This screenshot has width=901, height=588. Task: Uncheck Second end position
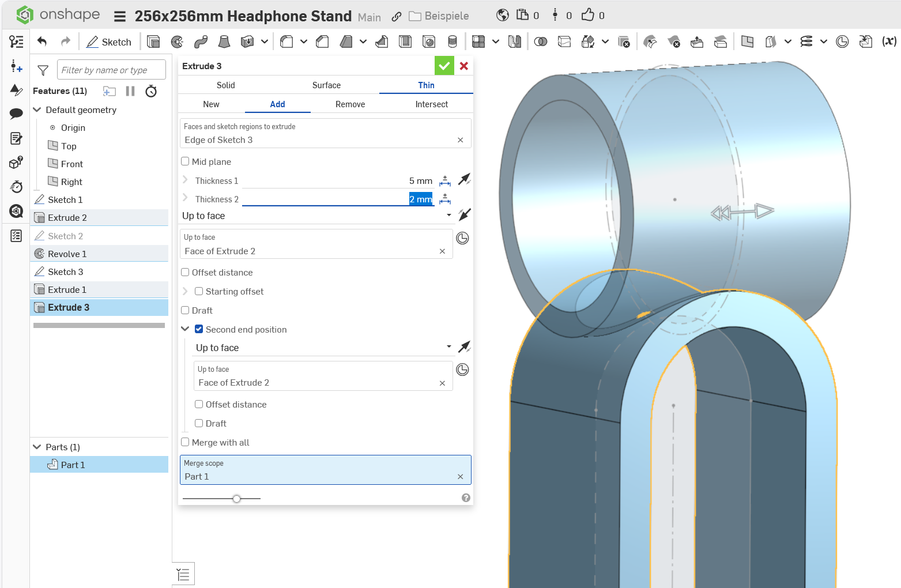tap(199, 329)
